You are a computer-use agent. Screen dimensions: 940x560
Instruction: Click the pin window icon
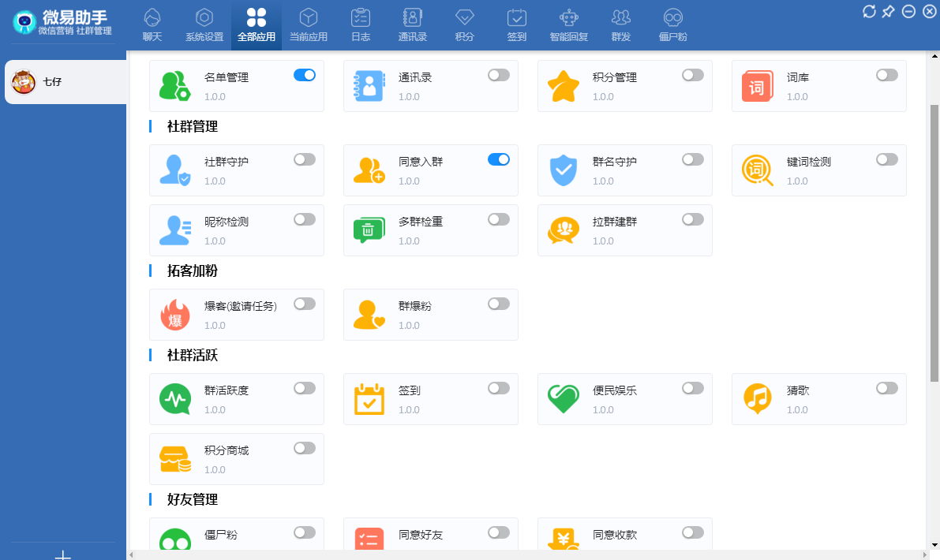pos(889,11)
